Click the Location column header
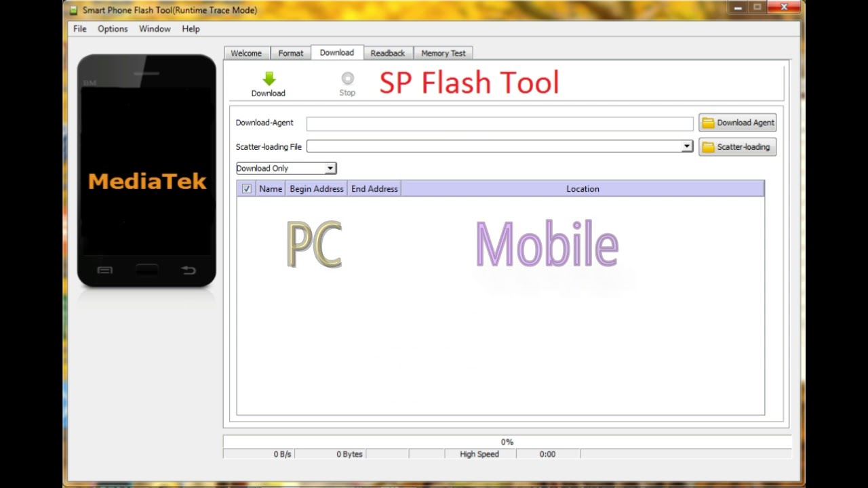 [583, 189]
